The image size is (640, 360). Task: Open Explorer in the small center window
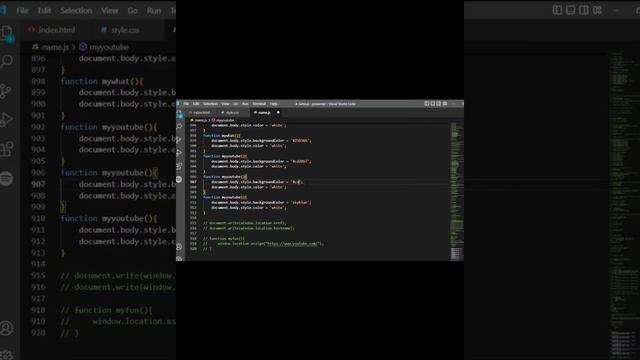(180, 114)
